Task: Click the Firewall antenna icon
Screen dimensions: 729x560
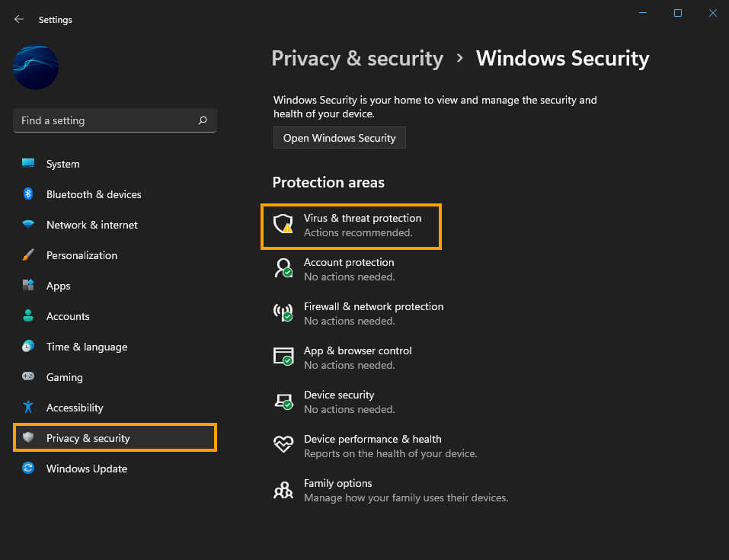Action: tap(283, 312)
